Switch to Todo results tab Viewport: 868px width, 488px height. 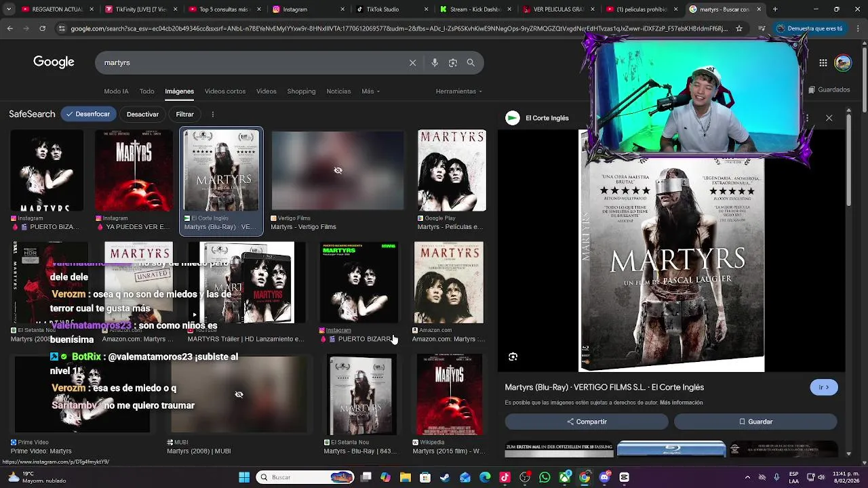(146, 91)
